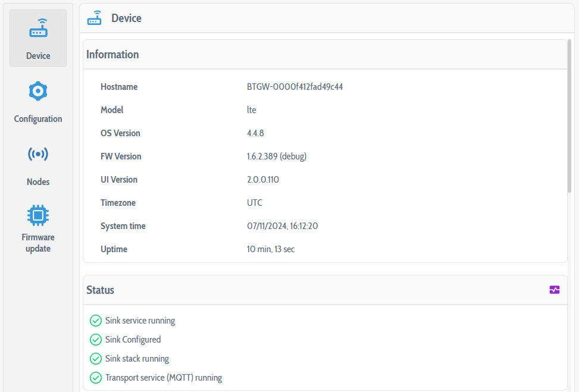Click the gateway icon in the Device page header
This screenshot has width=579, height=392.
click(x=94, y=18)
